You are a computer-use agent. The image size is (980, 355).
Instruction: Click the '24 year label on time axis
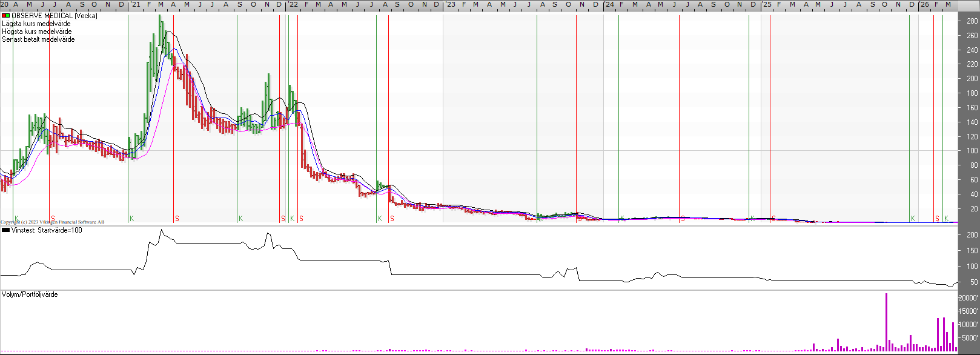[609, 4]
